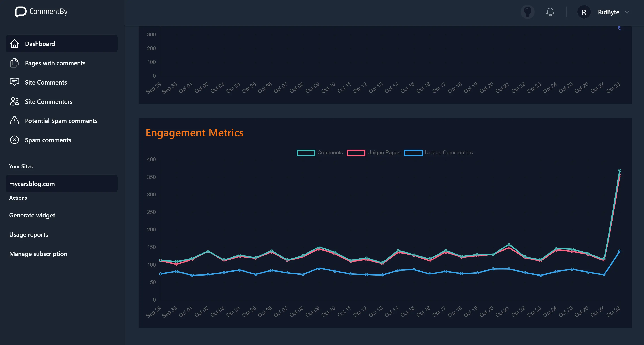Viewport: 644px width, 345px height.
Task: Click the Site Comments speech bubble icon
Action: (x=14, y=82)
